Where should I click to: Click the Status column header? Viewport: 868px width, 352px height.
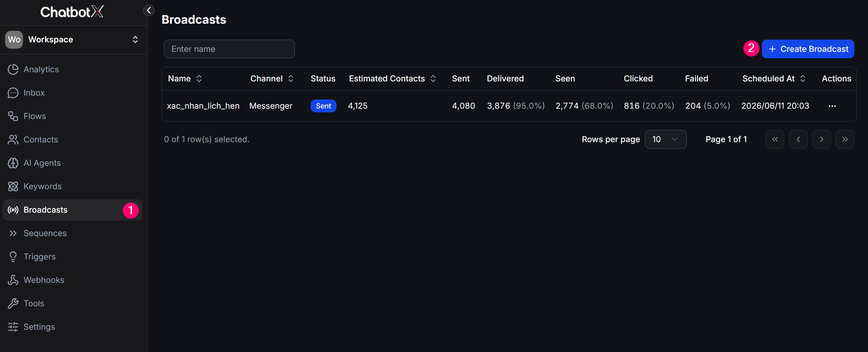pos(323,79)
